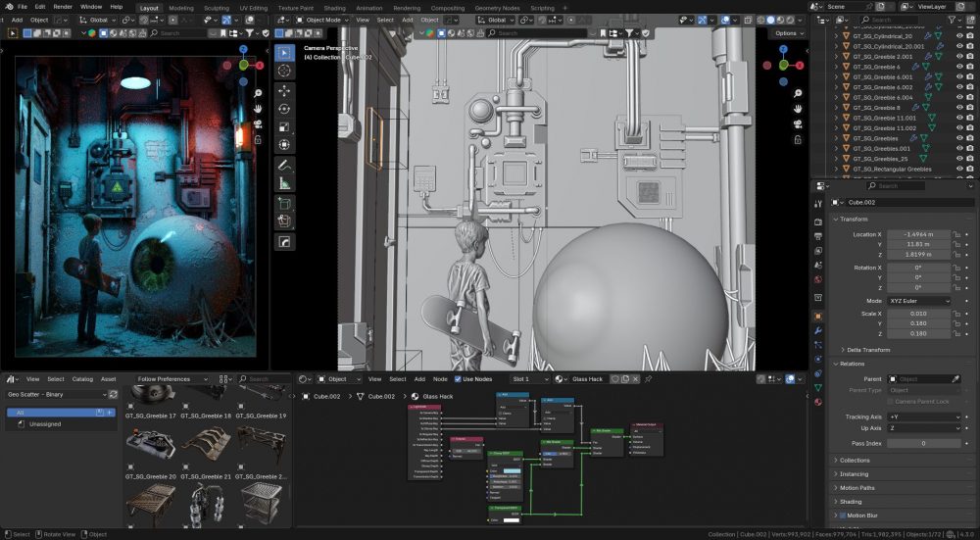Screen dimensions: 980x540
Task: Click zoom magnifier icon in main viewport
Action: [798, 93]
